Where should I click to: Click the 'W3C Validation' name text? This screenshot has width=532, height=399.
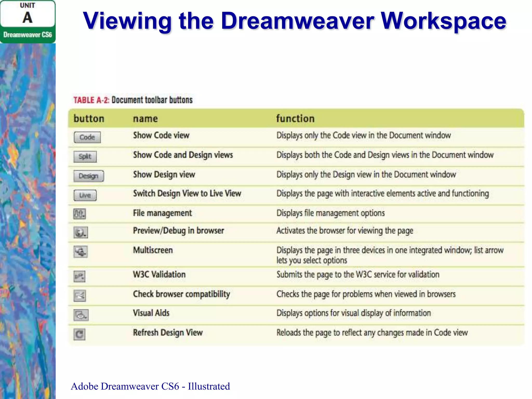click(159, 275)
